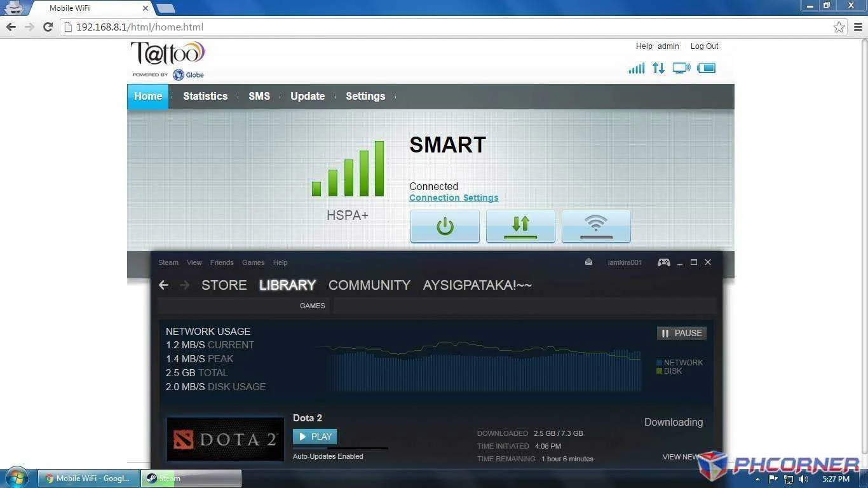This screenshot has width=868, height=488.
Task: Pause the Steam download
Action: point(682,333)
